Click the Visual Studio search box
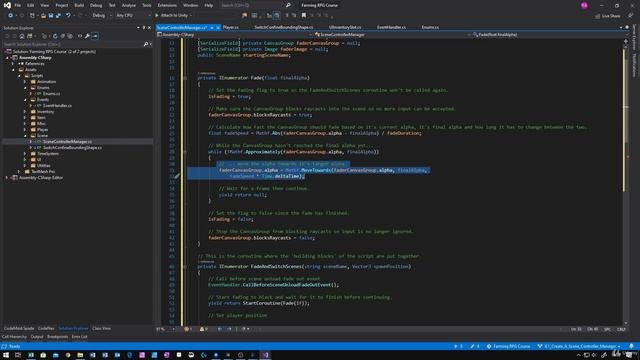Screen dimensions: 640x360 [x=255, y=5]
